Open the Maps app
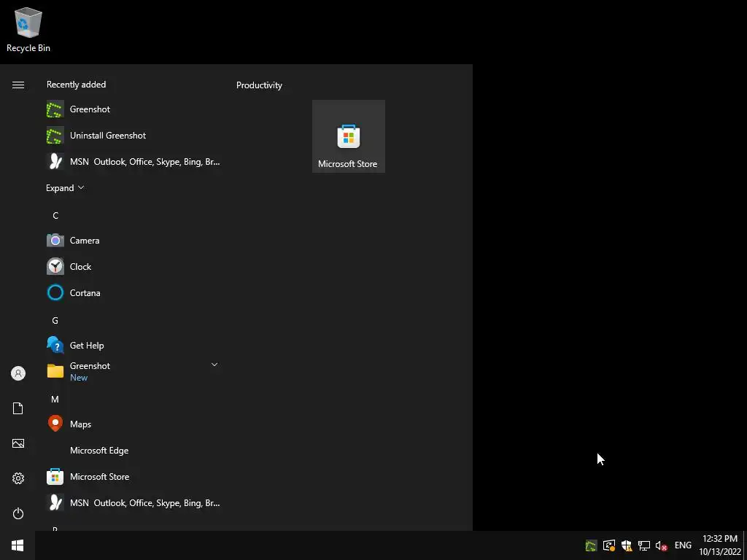Screen dimensions: 747x560 pos(133,424)
